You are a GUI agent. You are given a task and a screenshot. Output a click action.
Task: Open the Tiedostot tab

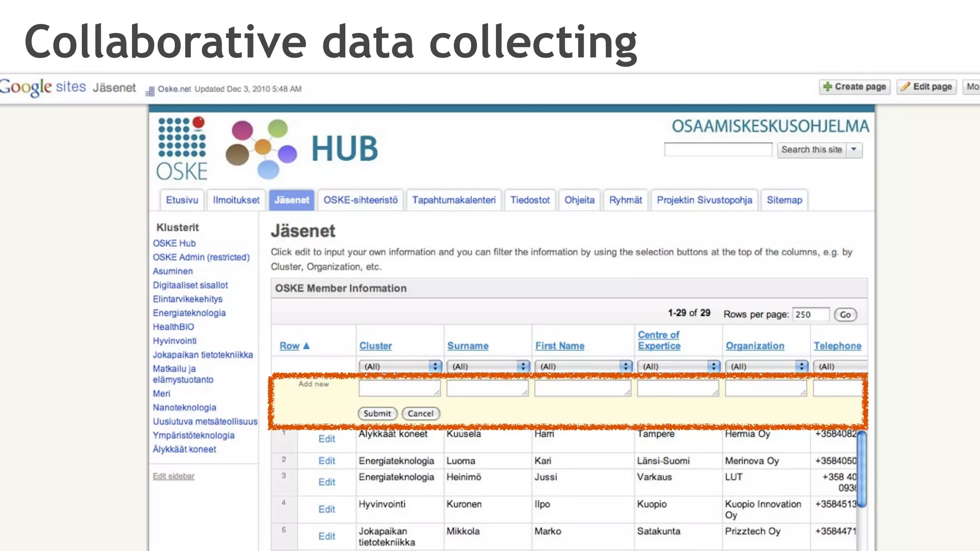point(530,200)
